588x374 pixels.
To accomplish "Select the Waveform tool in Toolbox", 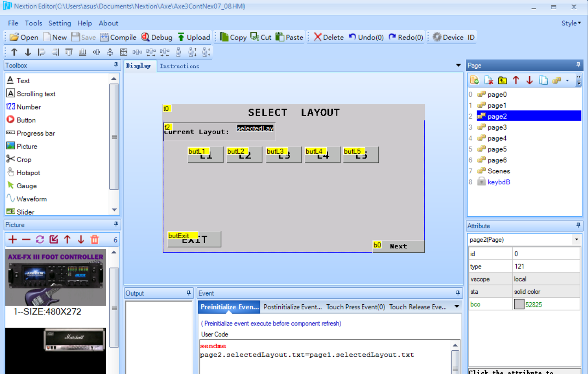I will tap(27, 199).
